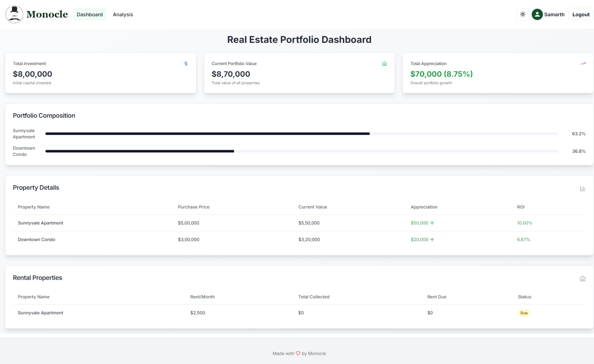
Task: Click the green user avatar icon
Action: click(537, 14)
